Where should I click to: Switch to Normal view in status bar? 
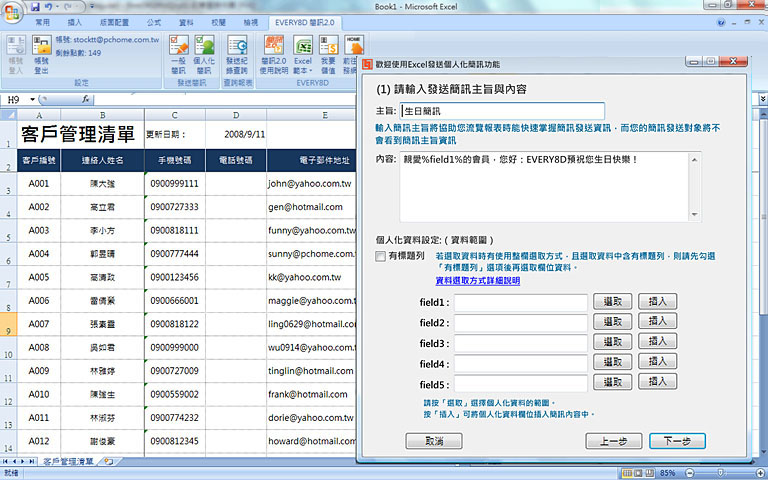[x=627, y=473]
